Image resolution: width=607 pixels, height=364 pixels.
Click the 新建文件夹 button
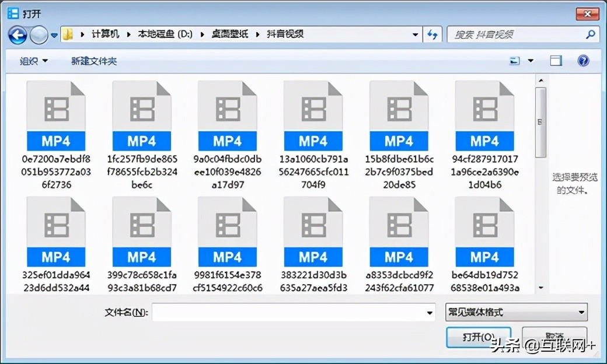(94, 61)
